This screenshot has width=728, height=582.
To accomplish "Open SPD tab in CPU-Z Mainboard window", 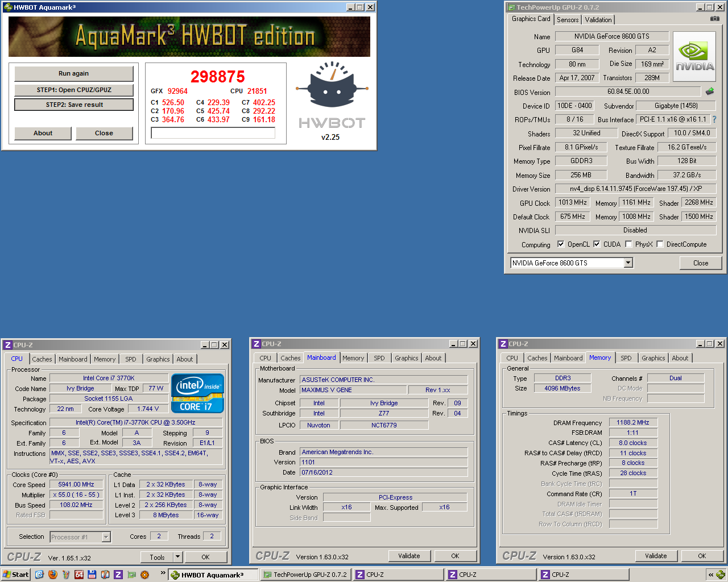I will point(379,358).
